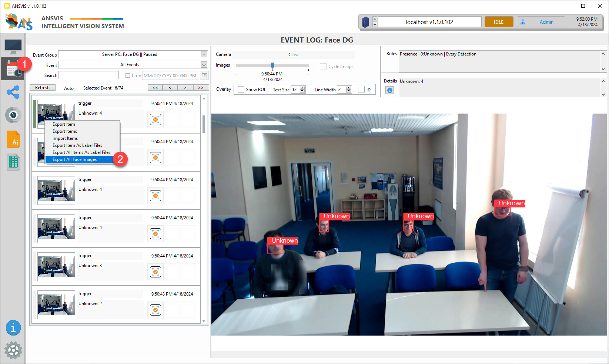Enable the Auto refresh checkbox
This screenshot has width=609, height=364.
click(60, 88)
